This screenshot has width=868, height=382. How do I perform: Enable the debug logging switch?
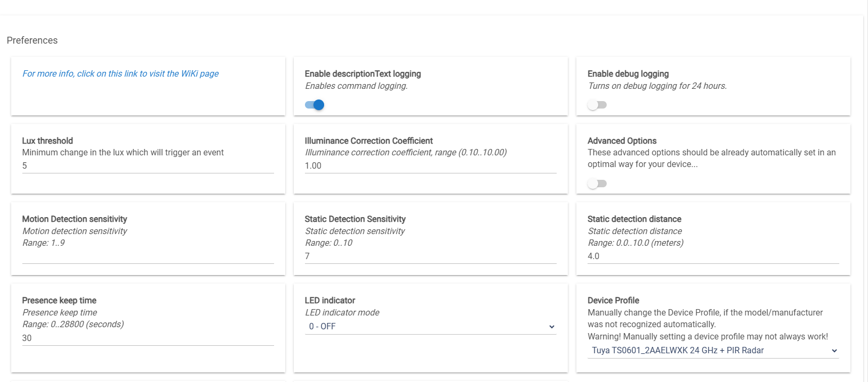coord(597,105)
